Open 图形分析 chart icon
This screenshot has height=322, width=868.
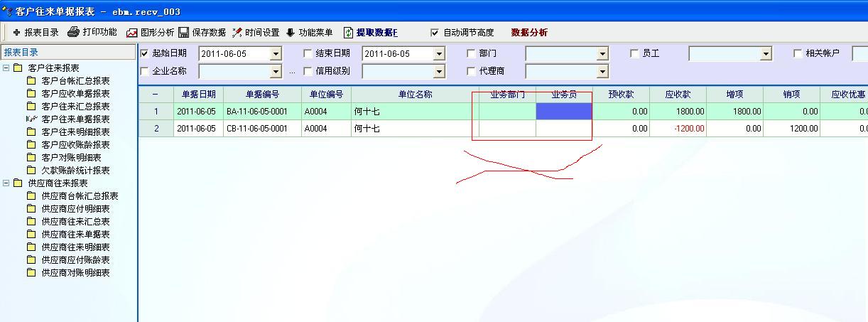coord(132,33)
